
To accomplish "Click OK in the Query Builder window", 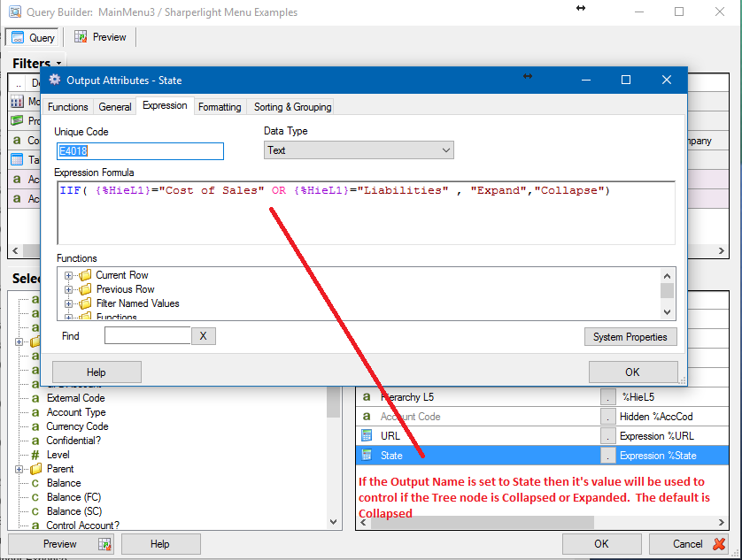I will pos(602,544).
